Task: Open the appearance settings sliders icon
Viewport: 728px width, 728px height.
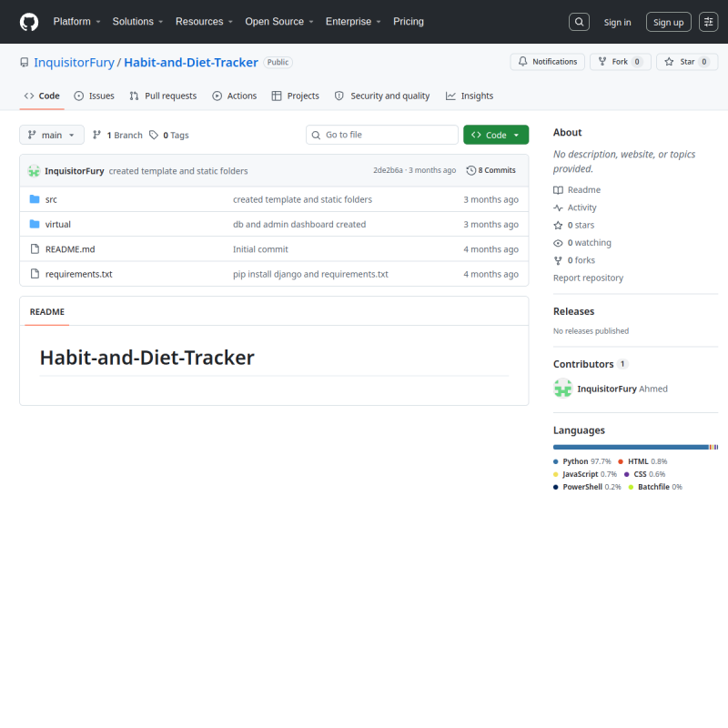Action: coord(709,22)
